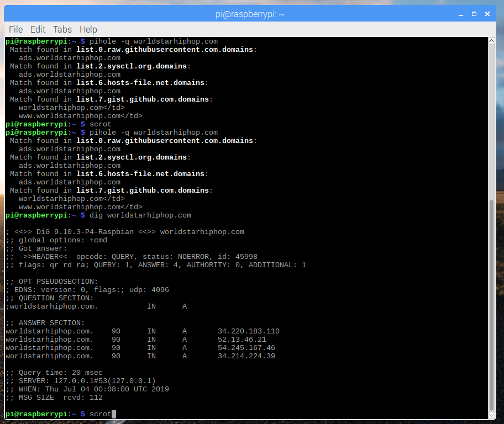Image resolution: width=504 pixels, height=424 pixels.
Task: Click the 'EDNS: version: 0' line
Action: tap(87, 290)
